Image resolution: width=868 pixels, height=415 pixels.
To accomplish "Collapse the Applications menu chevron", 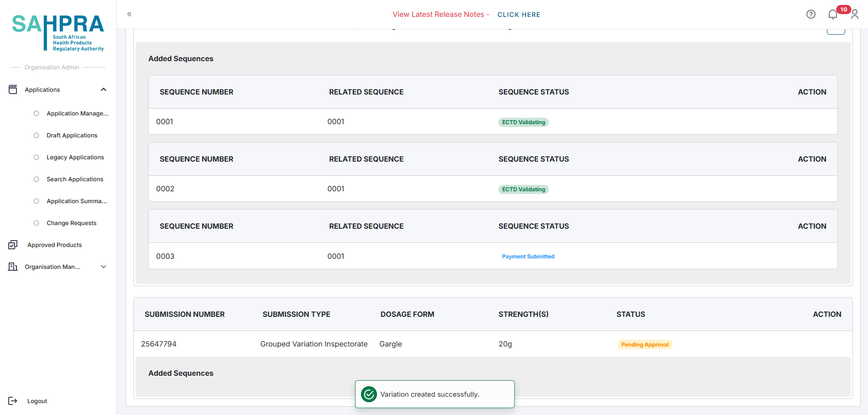I will point(104,89).
